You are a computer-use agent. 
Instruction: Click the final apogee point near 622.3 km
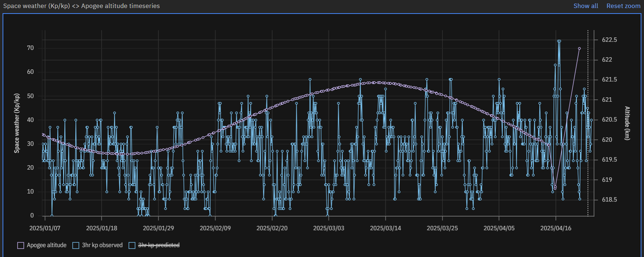click(579, 48)
